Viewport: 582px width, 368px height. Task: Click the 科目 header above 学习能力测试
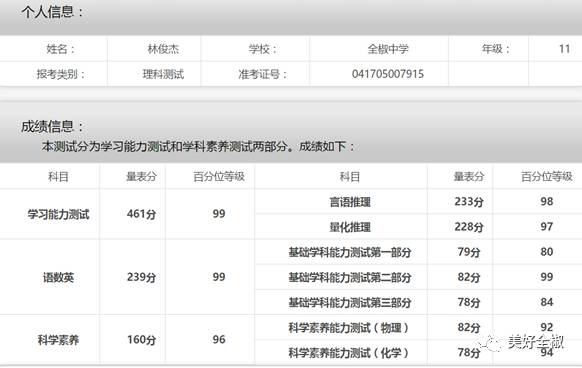click(58, 177)
